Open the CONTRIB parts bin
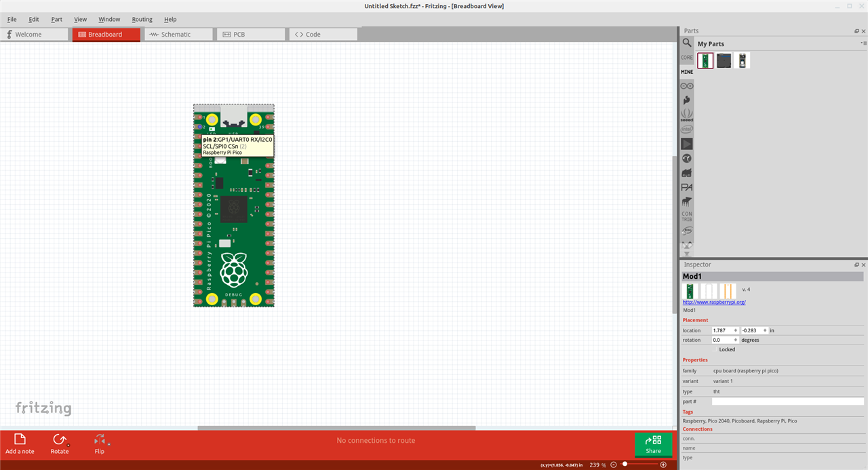The width and height of the screenshot is (868, 470). click(687, 216)
